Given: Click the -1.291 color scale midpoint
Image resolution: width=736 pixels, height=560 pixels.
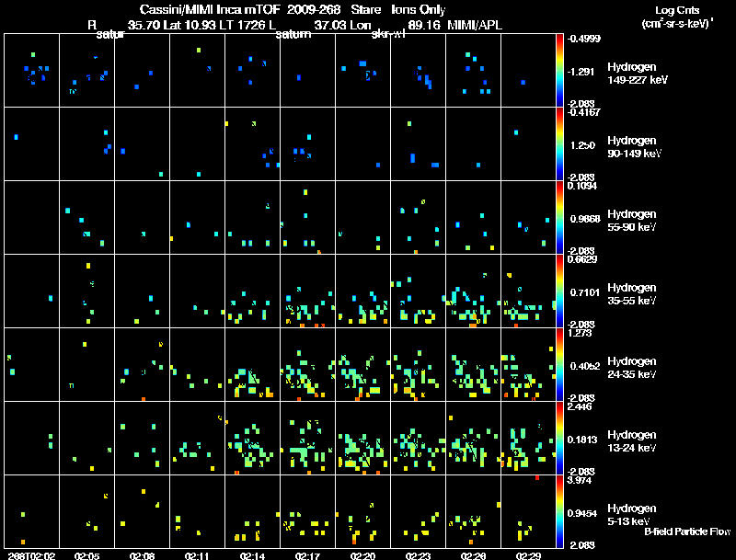Looking at the screenshot, I should pos(581,72).
